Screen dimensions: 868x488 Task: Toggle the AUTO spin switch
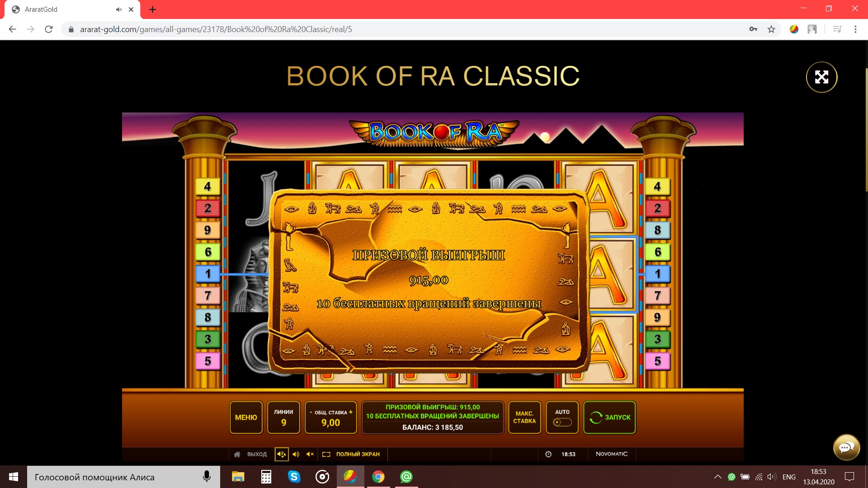pos(562,422)
